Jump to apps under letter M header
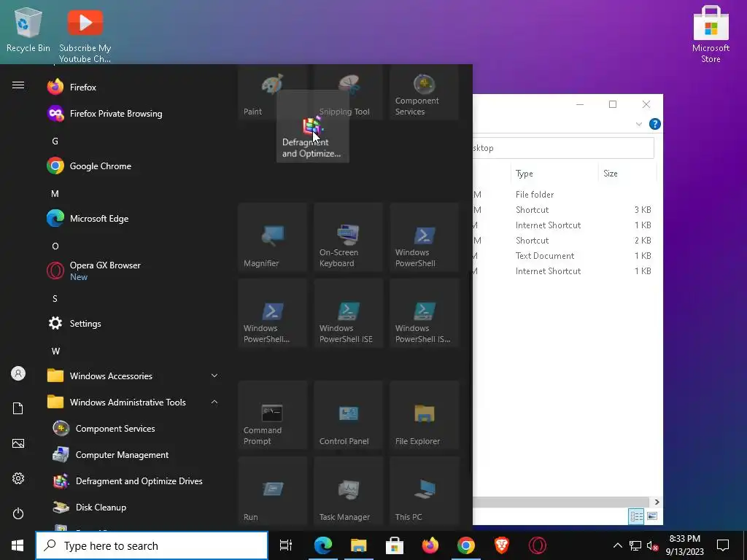 [x=55, y=193]
